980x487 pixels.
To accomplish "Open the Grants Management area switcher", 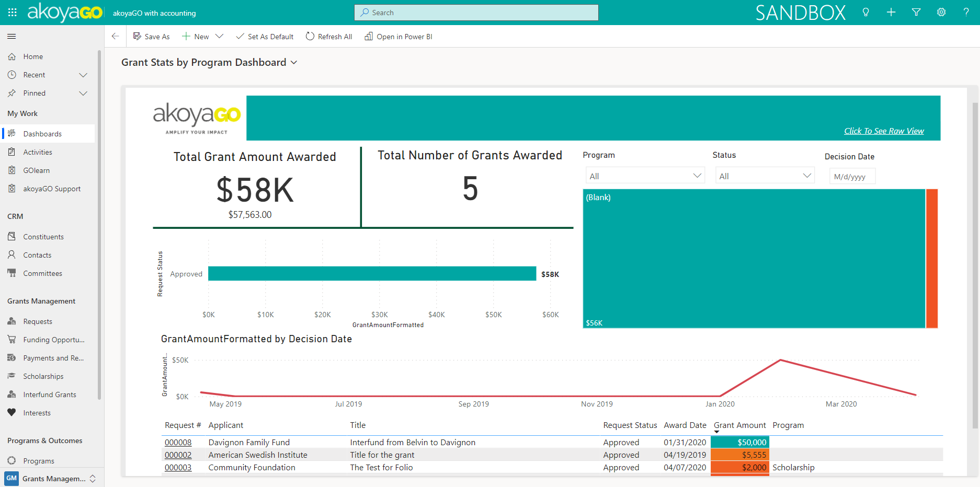I will (52, 478).
